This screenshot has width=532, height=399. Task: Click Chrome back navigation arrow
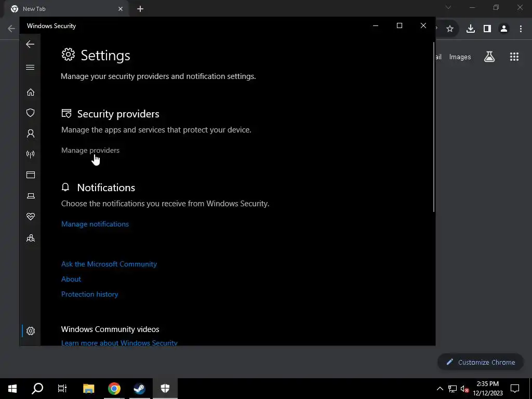click(11, 29)
